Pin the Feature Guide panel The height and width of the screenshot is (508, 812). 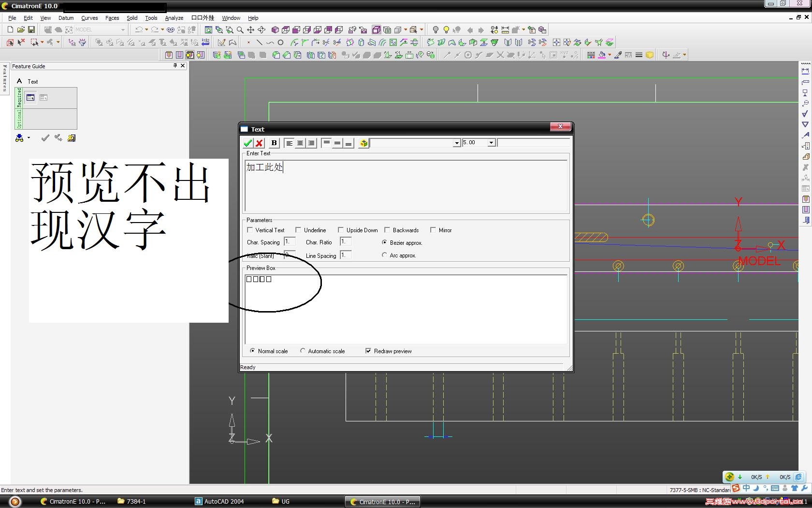175,66
